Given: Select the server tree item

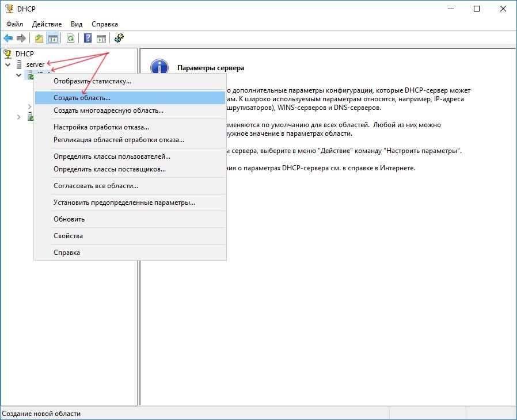Looking at the screenshot, I should (35, 64).
